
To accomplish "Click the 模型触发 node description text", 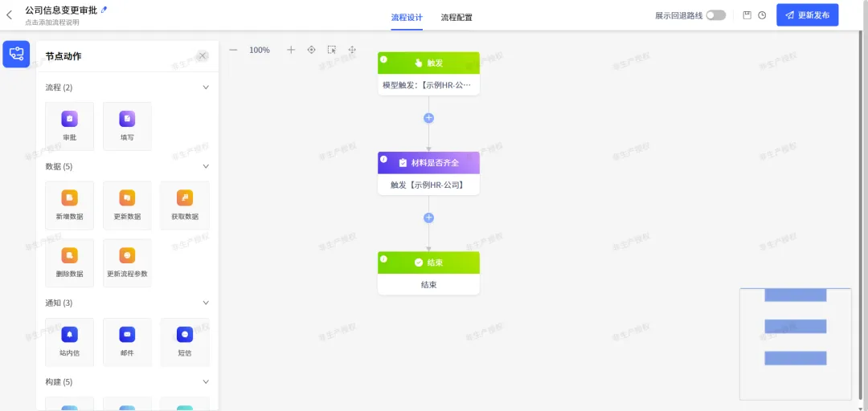I will tap(427, 85).
